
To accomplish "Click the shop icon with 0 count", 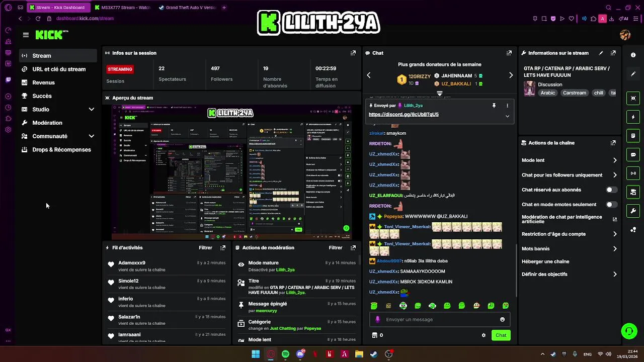I will pyautogui.click(x=377, y=335).
